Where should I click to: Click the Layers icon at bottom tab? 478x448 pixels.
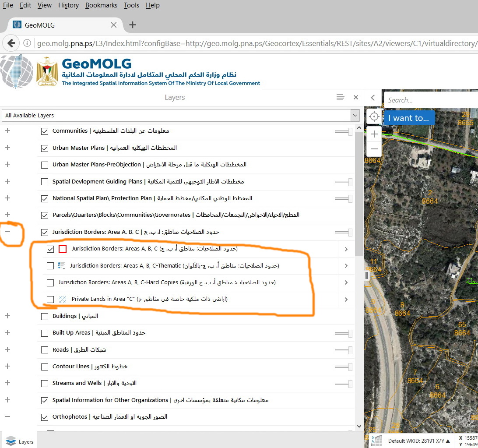tap(11, 441)
